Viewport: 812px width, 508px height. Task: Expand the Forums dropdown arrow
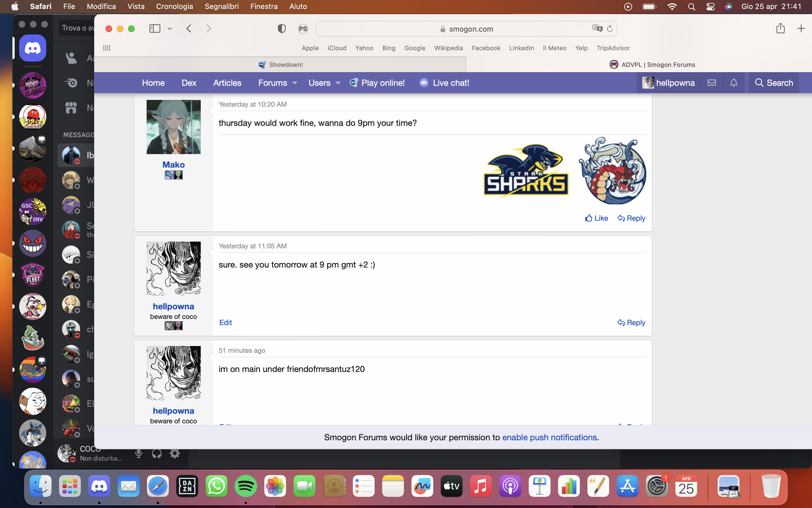[x=295, y=83]
